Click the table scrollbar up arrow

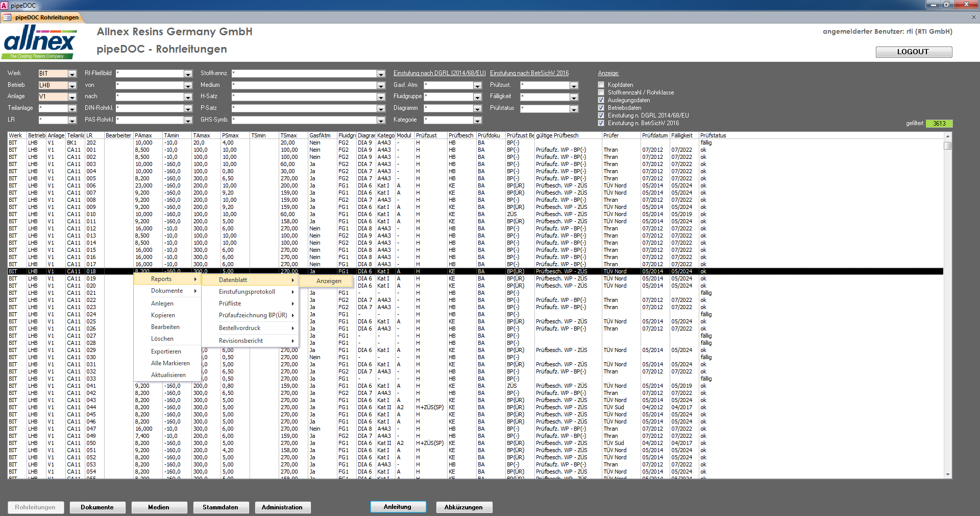point(948,136)
